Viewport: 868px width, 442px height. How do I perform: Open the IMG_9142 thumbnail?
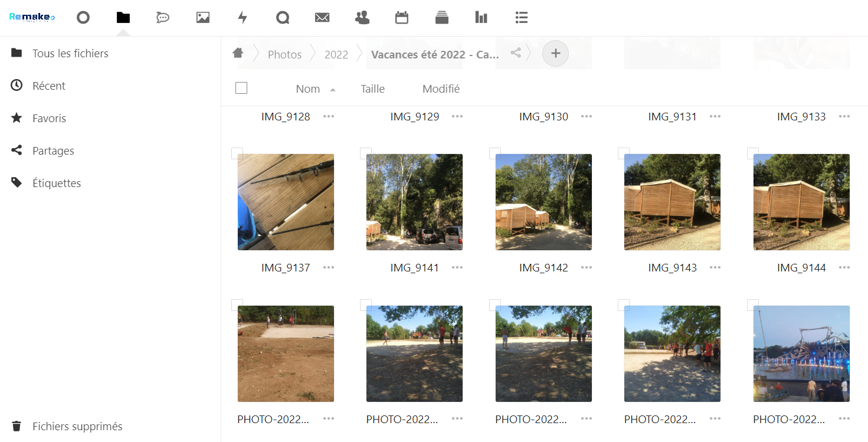coord(543,202)
